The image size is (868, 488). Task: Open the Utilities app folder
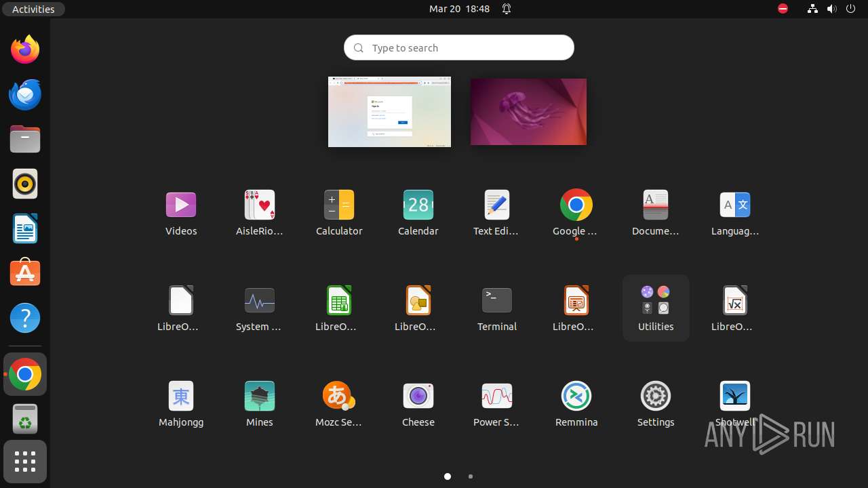tap(656, 308)
